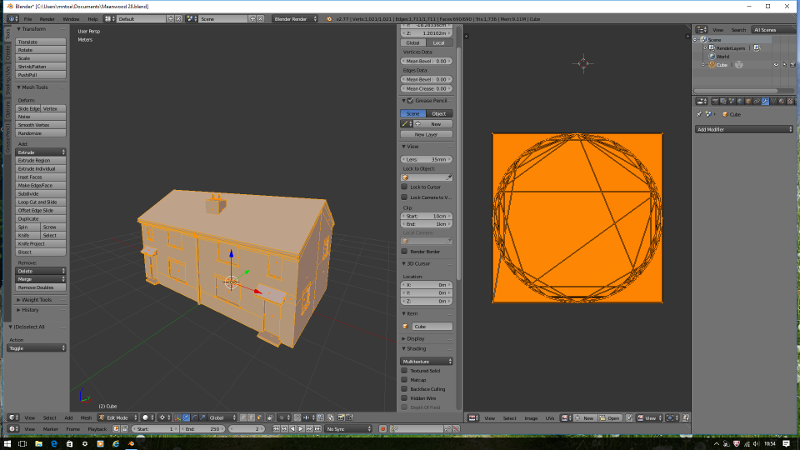The image size is (800, 450).
Task: Click the Loop Cut and Slide button
Action: pos(41,202)
